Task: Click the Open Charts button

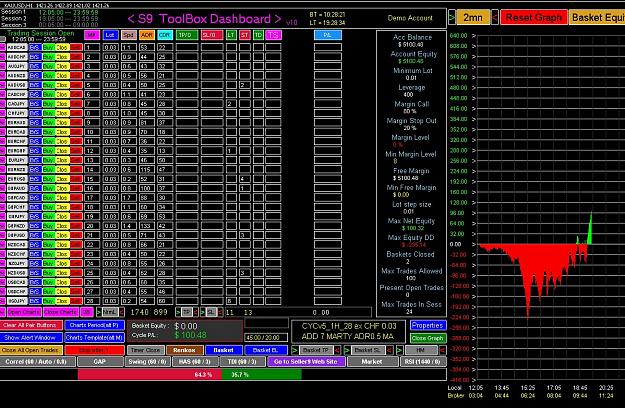Action: click(24, 312)
